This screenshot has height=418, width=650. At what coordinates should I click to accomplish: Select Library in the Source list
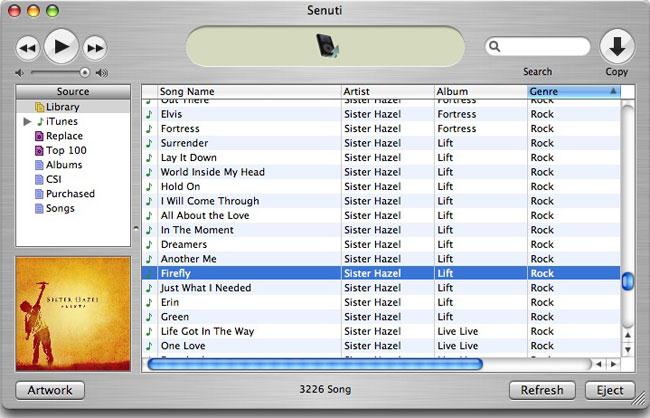point(73,107)
